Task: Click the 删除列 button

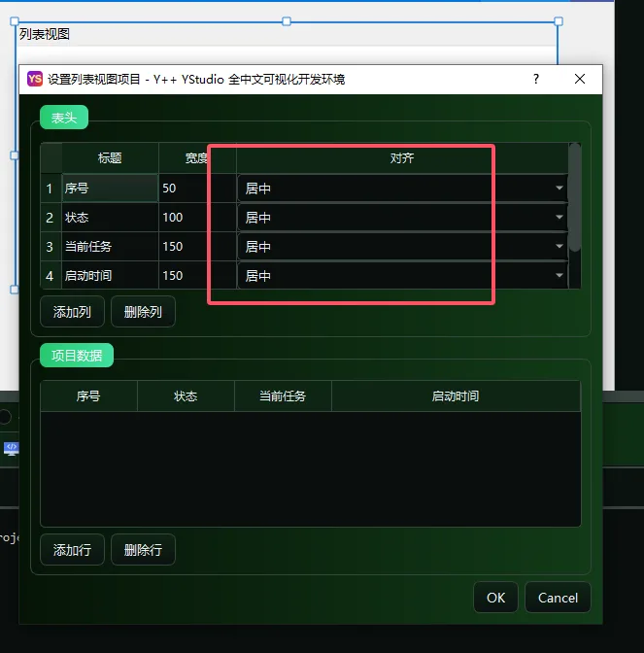Action: 143,312
